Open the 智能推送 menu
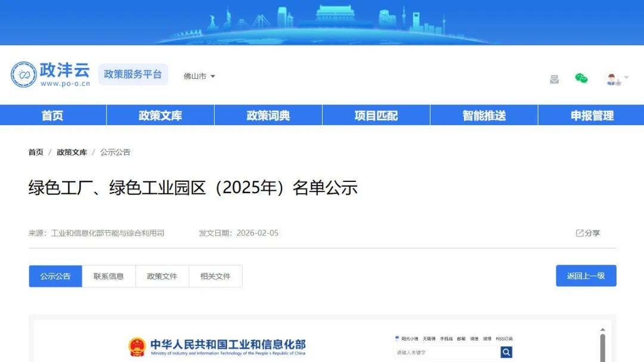The image size is (644, 362). pos(483,115)
